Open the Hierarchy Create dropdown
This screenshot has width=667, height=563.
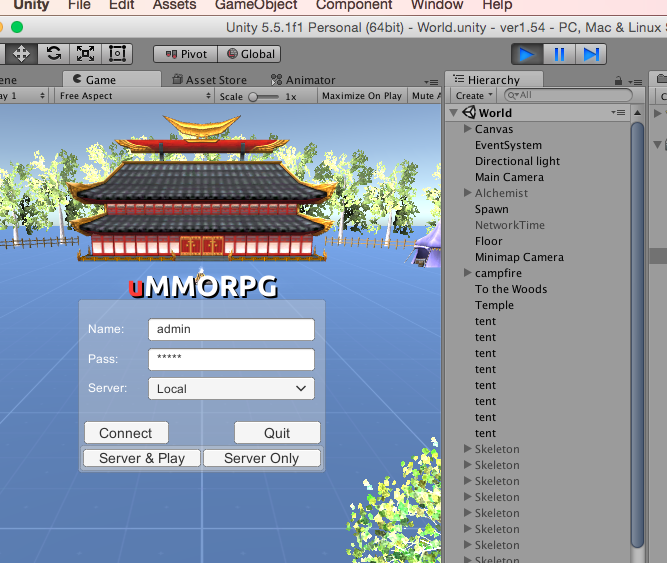(x=474, y=96)
